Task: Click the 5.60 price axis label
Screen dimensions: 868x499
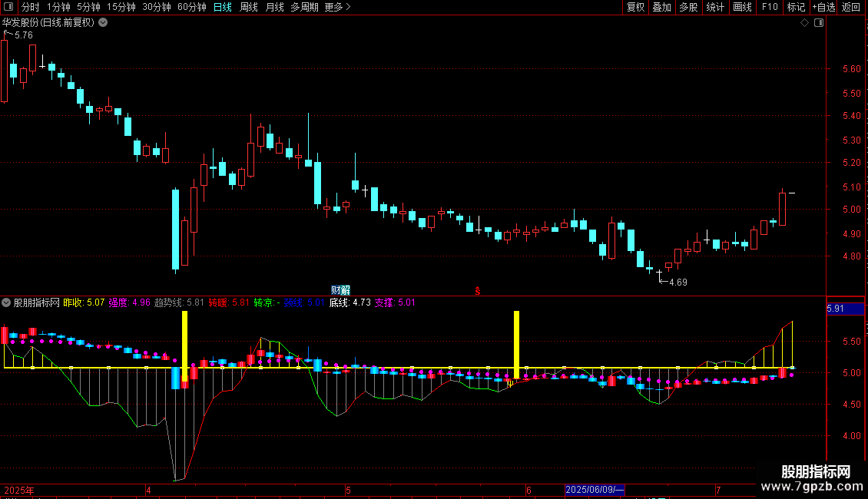Action: 851,69
